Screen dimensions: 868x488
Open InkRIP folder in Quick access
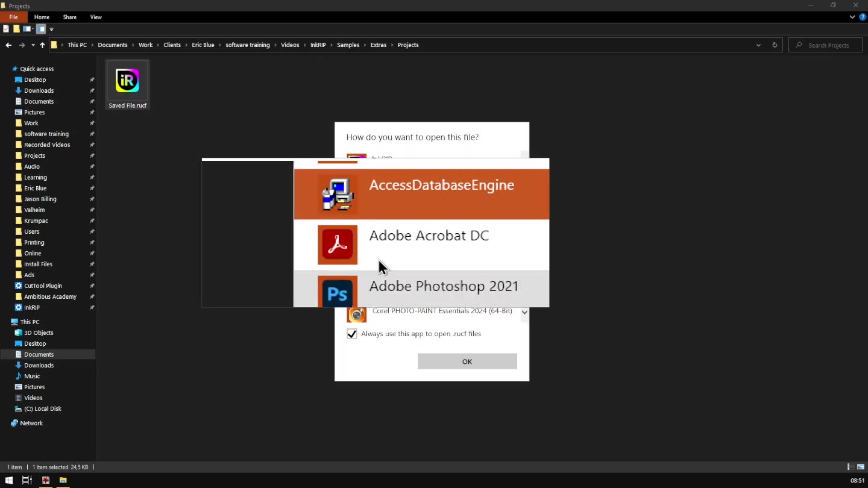(x=32, y=307)
